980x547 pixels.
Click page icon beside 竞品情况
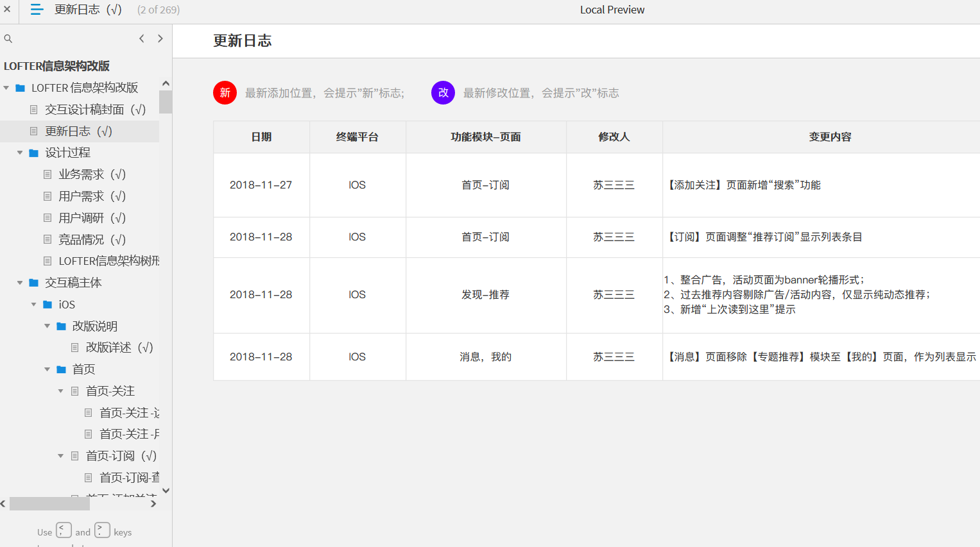click(47, 240)
